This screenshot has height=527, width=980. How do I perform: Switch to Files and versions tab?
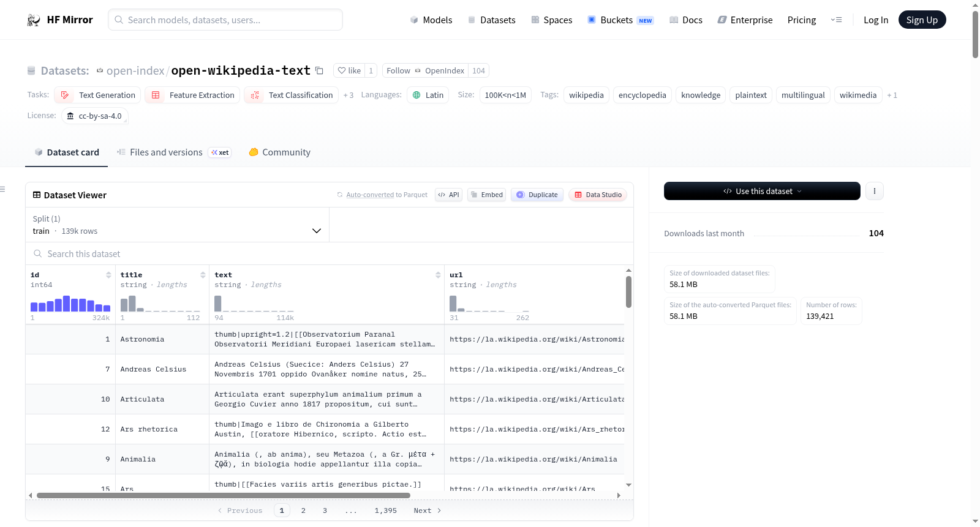[x=174, y=152]
